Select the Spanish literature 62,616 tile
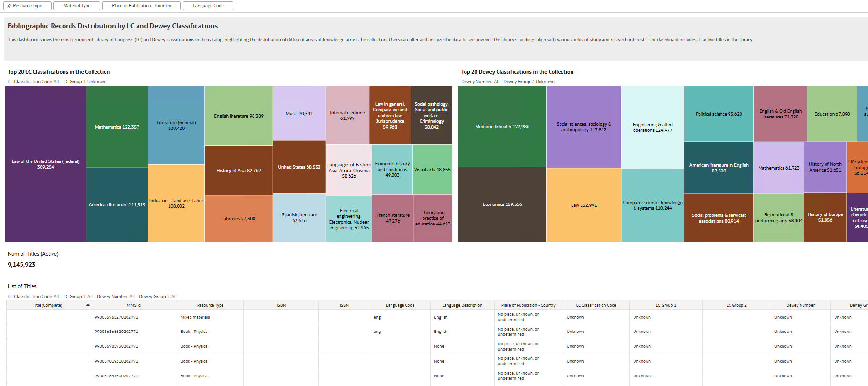Image resolution: width=868 pixels, height=386 pixels. tap(299, 217)
